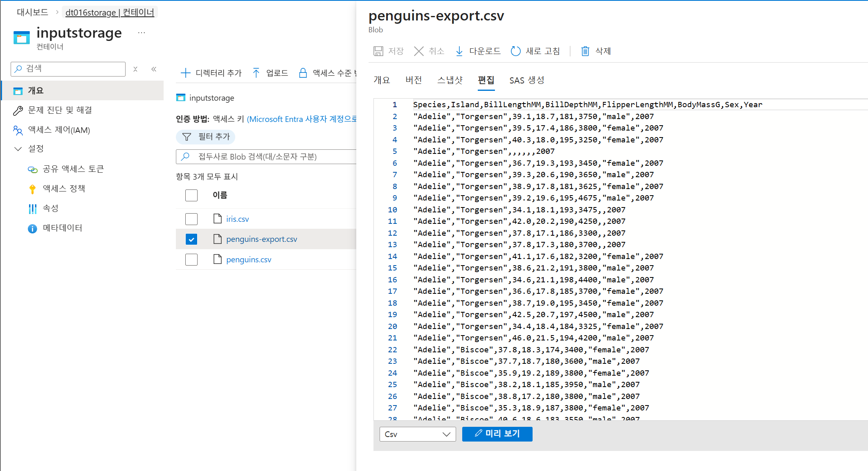Click the Upload (업로드) arrow icon

(256, 73)
